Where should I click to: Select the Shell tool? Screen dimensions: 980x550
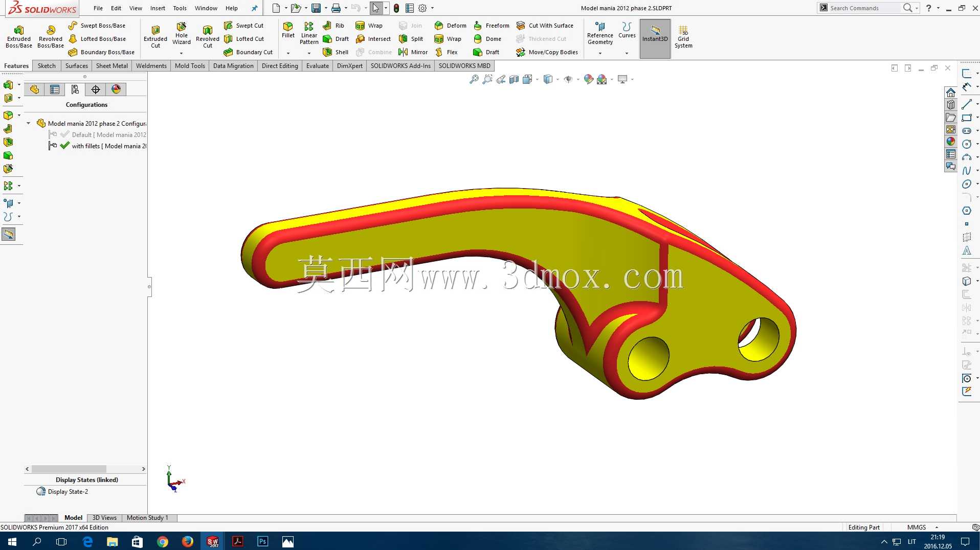tap(336, 52)
